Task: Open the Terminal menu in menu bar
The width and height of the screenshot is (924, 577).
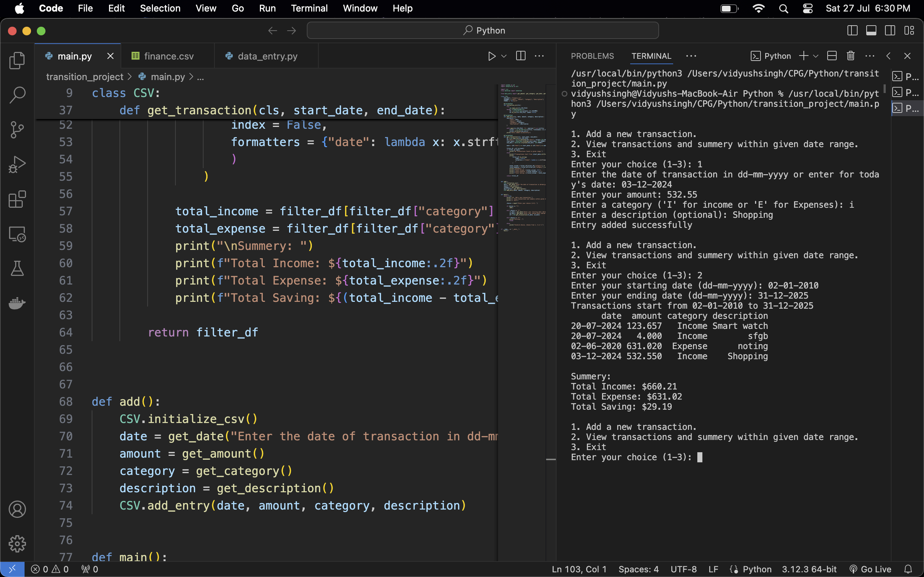Action: pos(309,8)
